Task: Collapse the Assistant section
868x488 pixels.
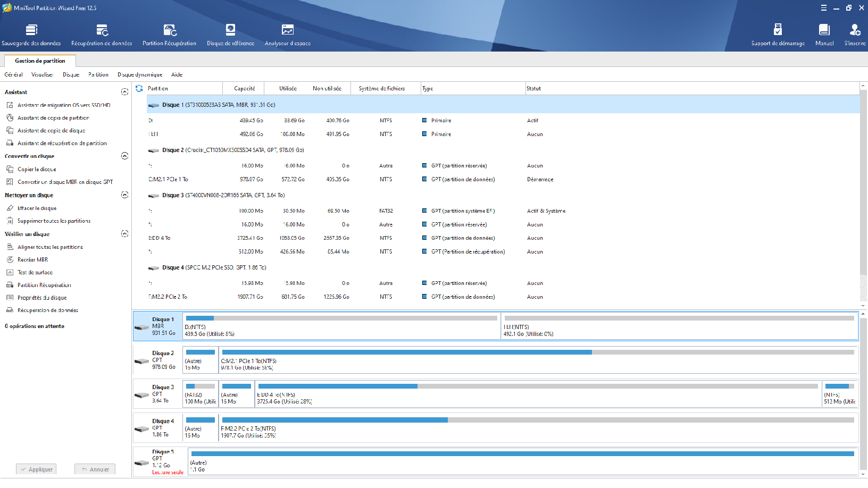Action: tap(124, 92)
